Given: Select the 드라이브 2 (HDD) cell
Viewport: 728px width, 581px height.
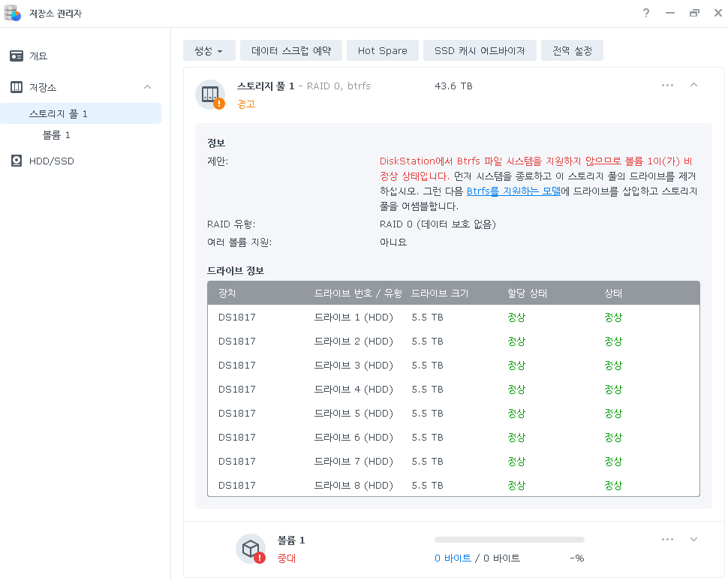Looking at the screenshot, I should 353,342.
